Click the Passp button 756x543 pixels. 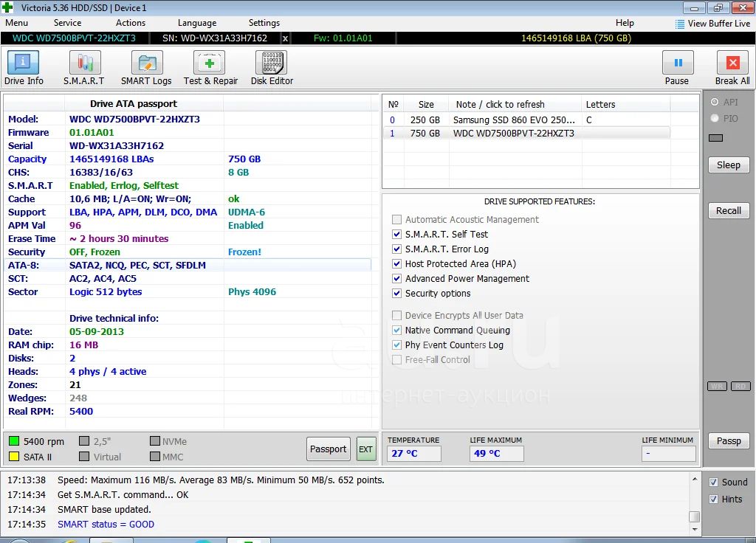pos(729,441)
